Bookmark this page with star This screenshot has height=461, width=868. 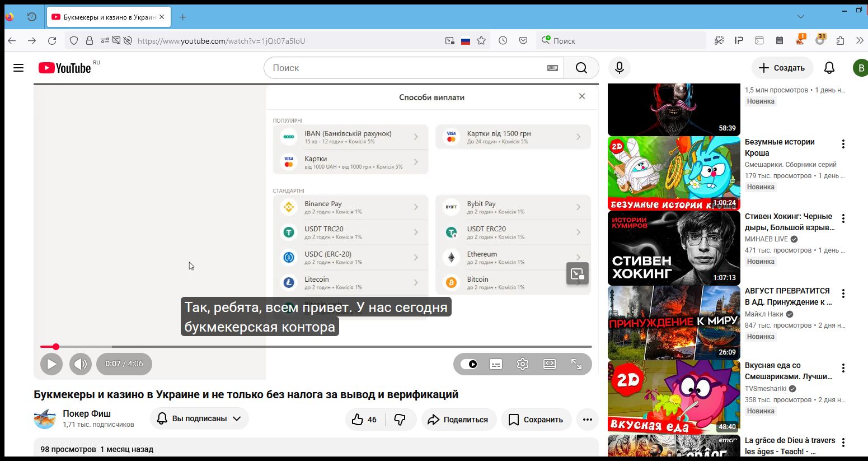click(481, 40)
